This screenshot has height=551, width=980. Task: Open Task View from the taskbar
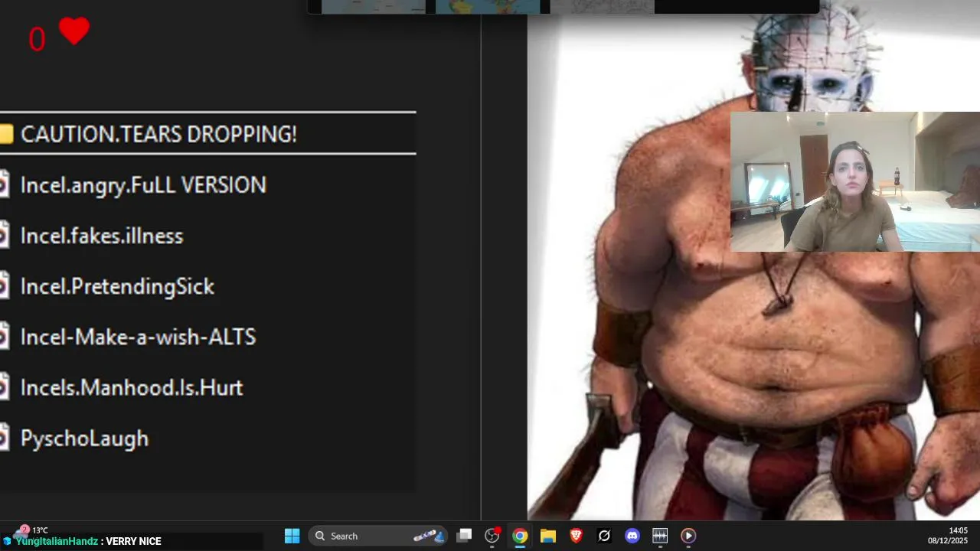click(x=464, y=536)
